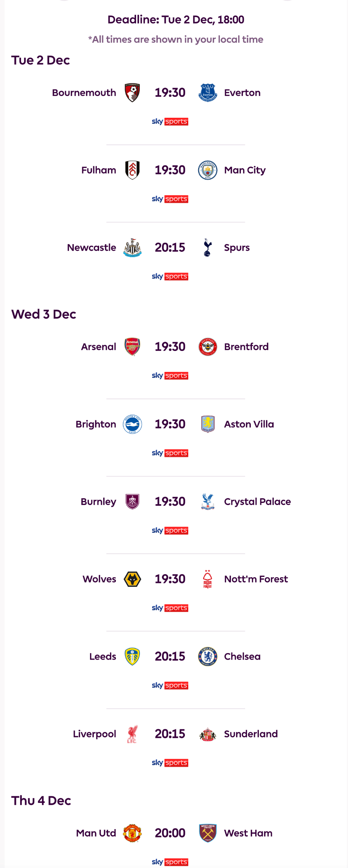Click Sky Sports logo under Bournemouth match

click(170, 122)
